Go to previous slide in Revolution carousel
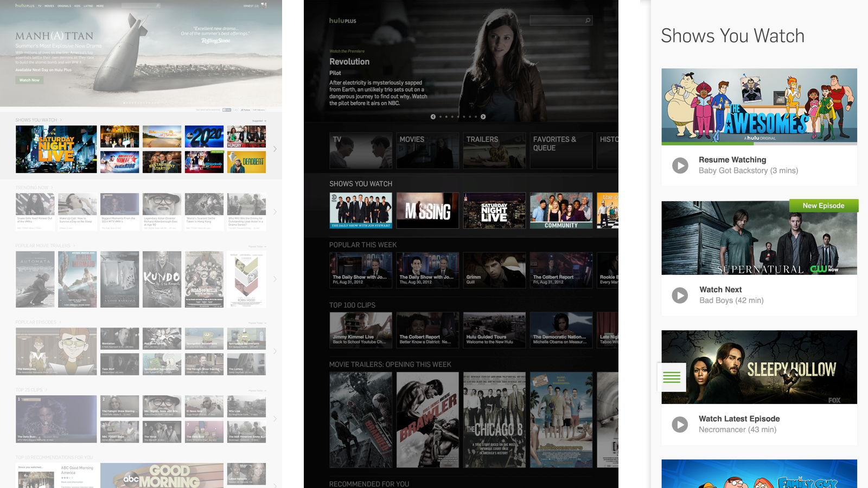This screenshot has height=488, width=868. (x=433, y=117)
